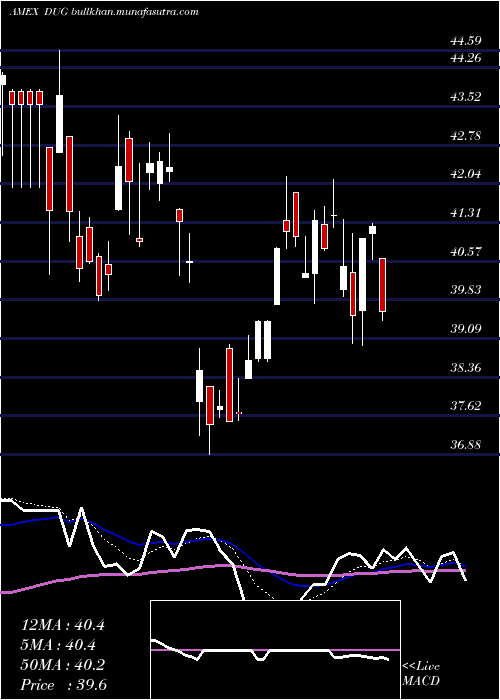Click the 39.83 price level label
Image resolution: width=500 pixels, height=700 pixels.
click(466, 290)
